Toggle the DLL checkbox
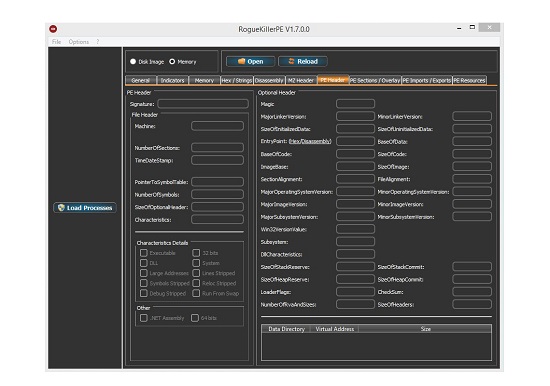This screenshot has width=550, height=386. click(x=143, y=263)
